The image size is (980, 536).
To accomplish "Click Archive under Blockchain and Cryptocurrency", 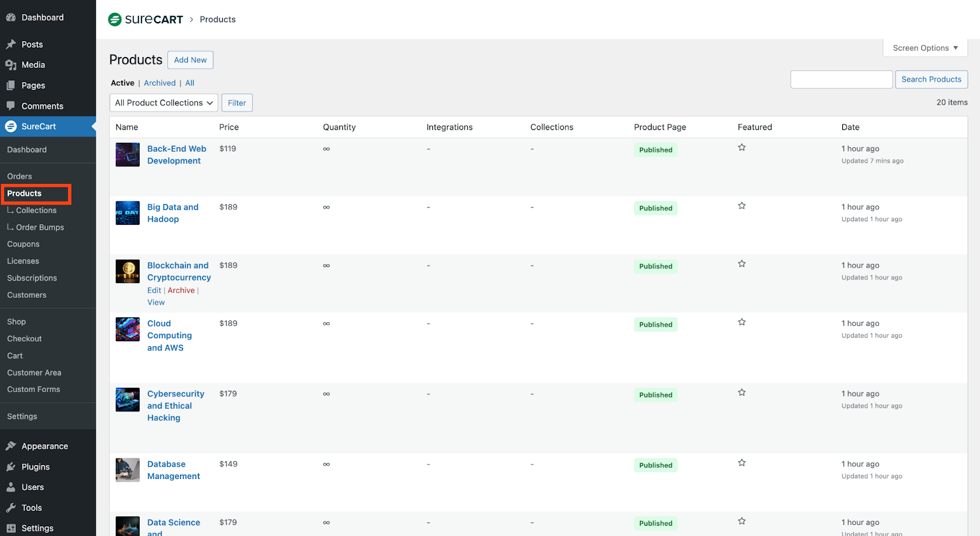I will click(181, 290).
